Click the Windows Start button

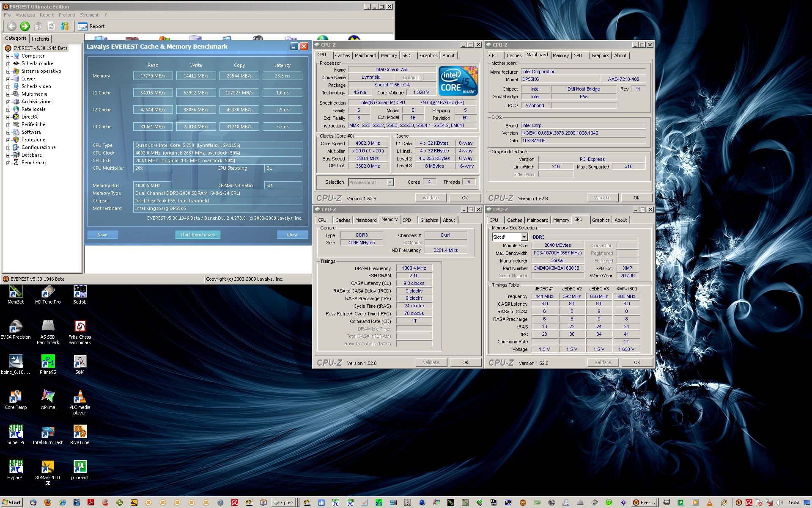tap(11, 502)
